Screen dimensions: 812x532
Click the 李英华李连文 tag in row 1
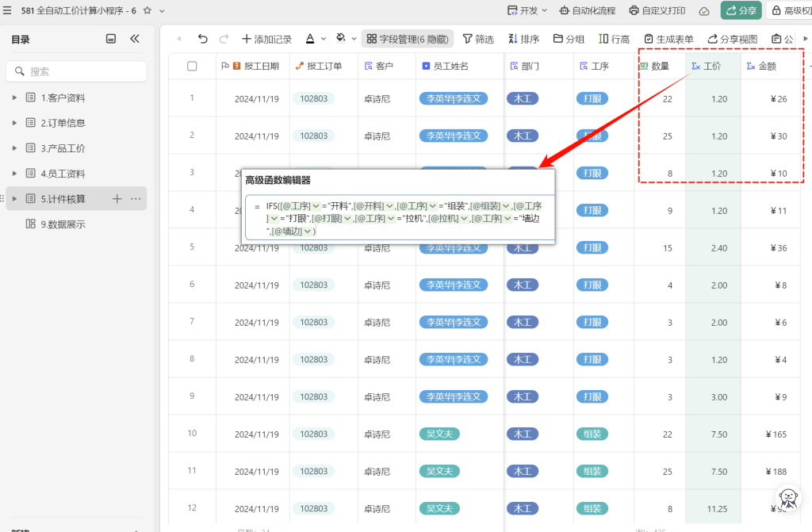pos(453,98)
